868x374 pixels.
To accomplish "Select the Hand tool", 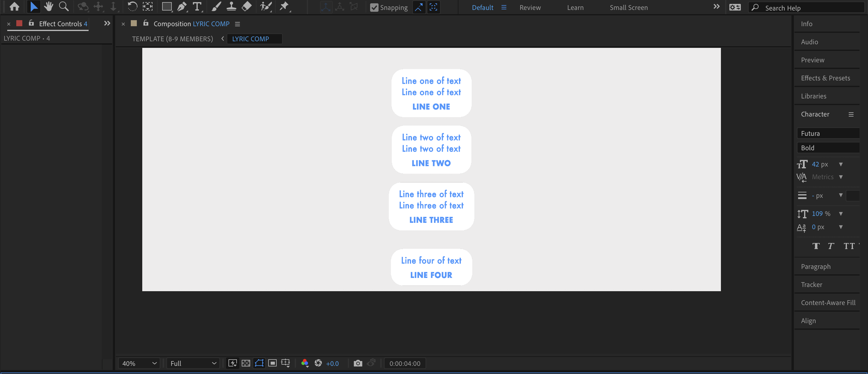I will pyautogui.click(x=49, y=6).
